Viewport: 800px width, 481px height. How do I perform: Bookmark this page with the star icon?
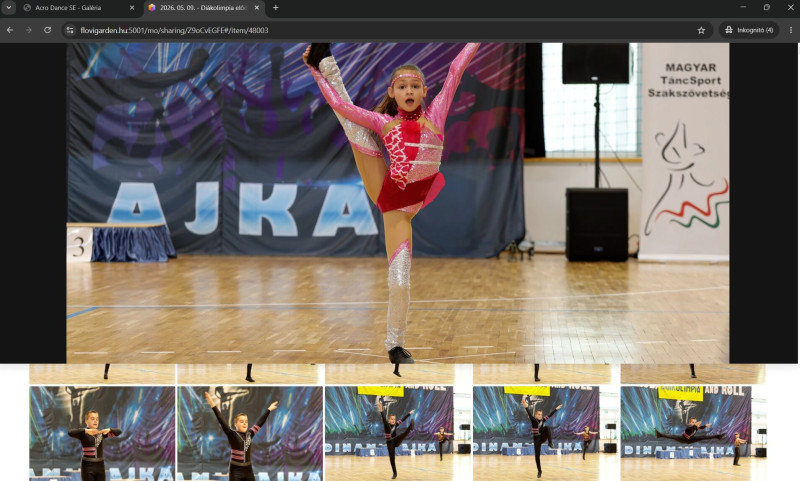[701, 30]
